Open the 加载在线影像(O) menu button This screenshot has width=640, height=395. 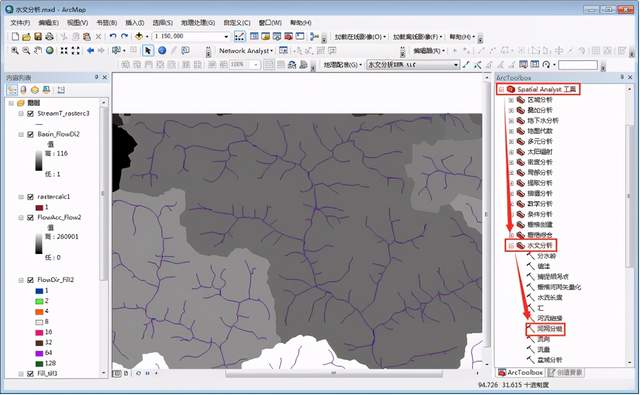(x=360, y=37)
